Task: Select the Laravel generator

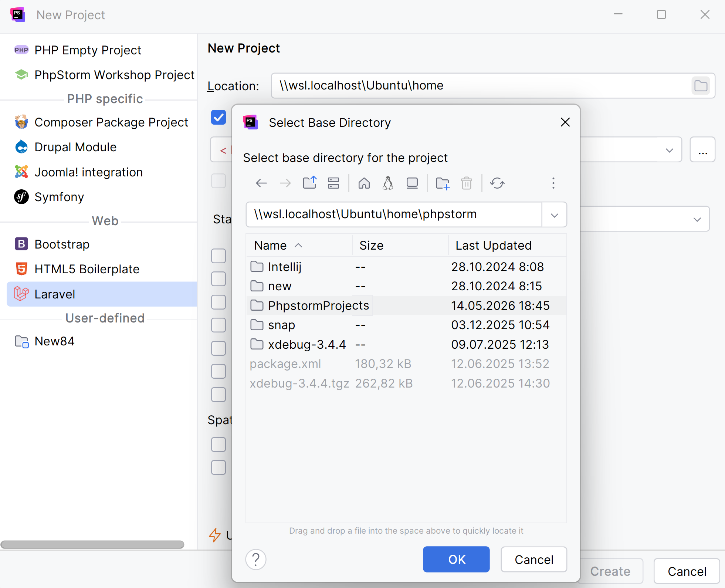Action: coord(102,294)
